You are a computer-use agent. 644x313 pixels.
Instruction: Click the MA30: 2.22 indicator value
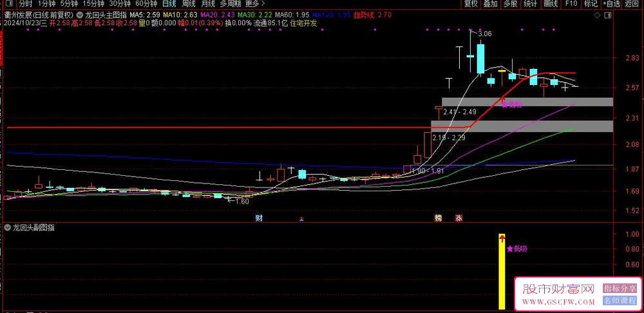click(x=255, y=15)
